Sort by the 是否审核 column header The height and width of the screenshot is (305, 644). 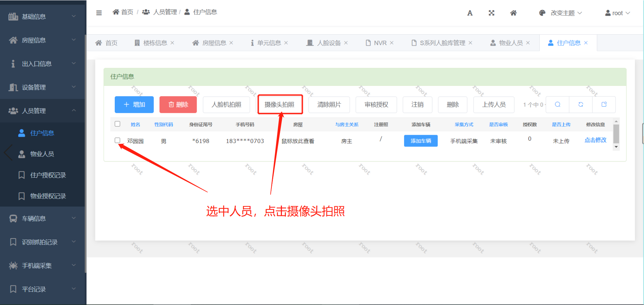click(498, 125)
